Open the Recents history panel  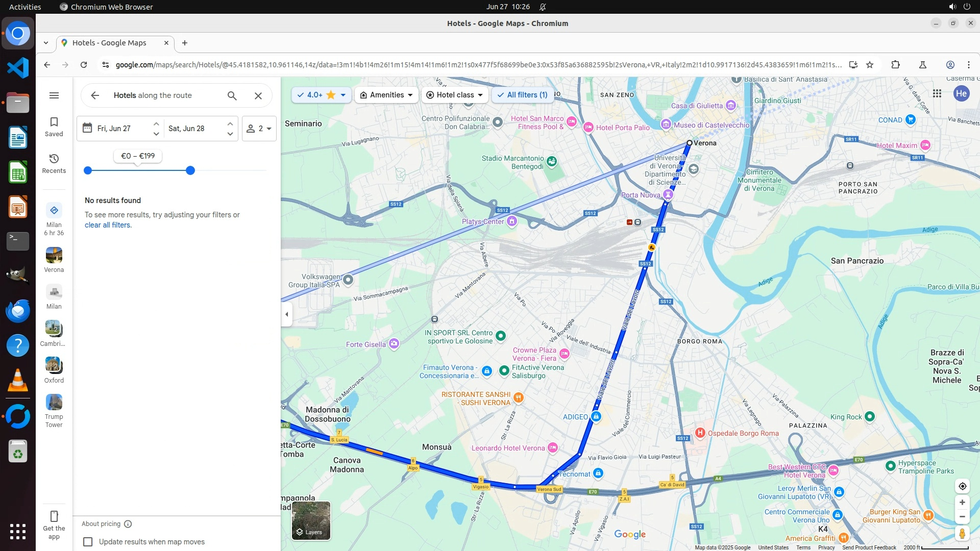(54, 163)
